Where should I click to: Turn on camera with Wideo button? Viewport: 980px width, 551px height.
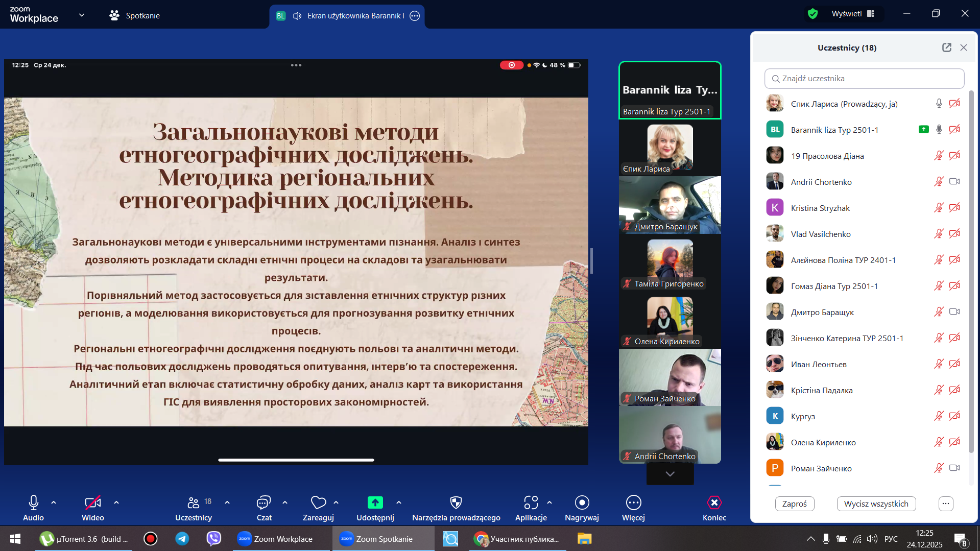[x=92, y=503]
